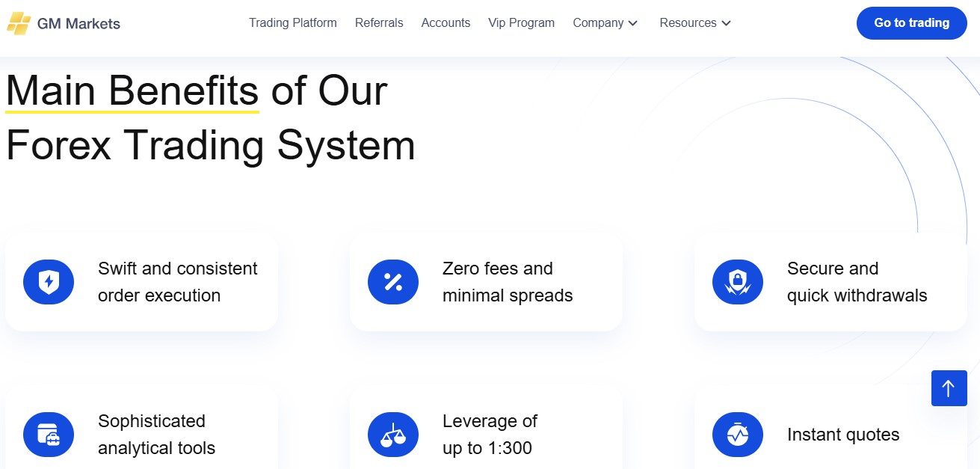Select the Swift and consistent order execution text
Screen dimensions: 980x469
[x=178, y=282]
